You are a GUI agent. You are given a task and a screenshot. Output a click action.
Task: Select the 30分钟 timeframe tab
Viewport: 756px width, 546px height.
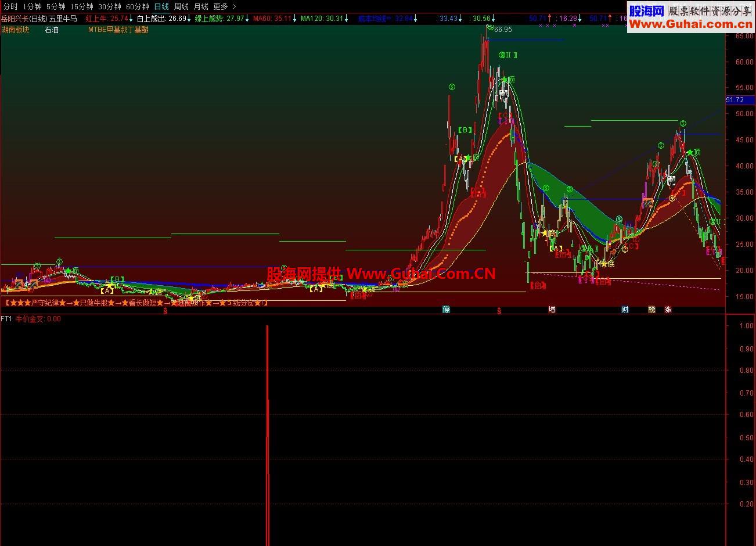point(110,6)
